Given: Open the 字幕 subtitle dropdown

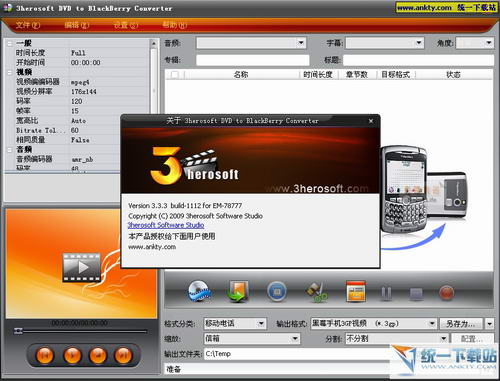Looking at the screenshot, I should (419, 43).
